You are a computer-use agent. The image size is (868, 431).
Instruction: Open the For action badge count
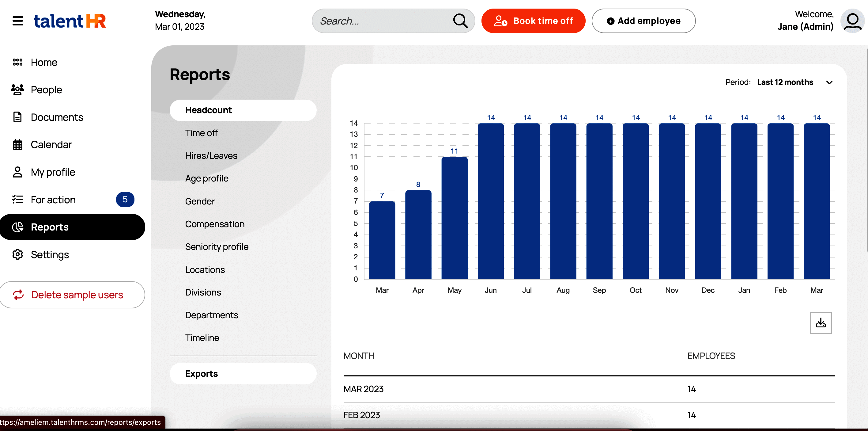tap(125, 200)
